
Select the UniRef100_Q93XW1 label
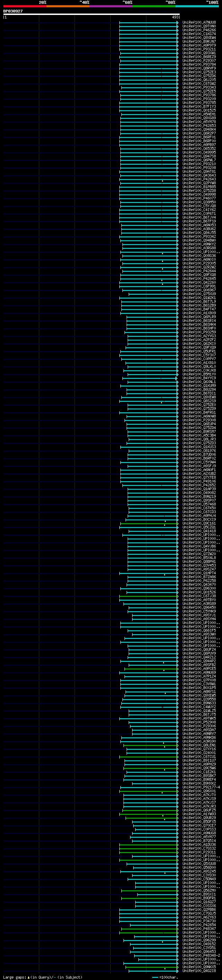pyautogui.click(x=199, y=53)
